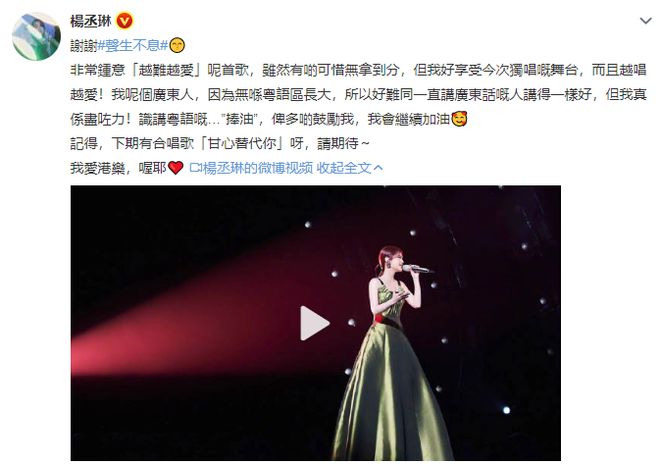Click the song title 「越難越愛」 text

coord(166,70)
